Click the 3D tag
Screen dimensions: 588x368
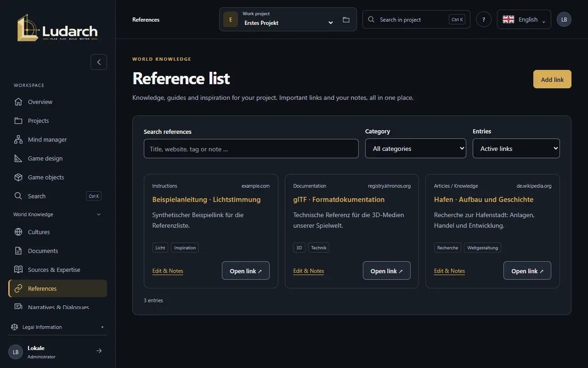299,247
